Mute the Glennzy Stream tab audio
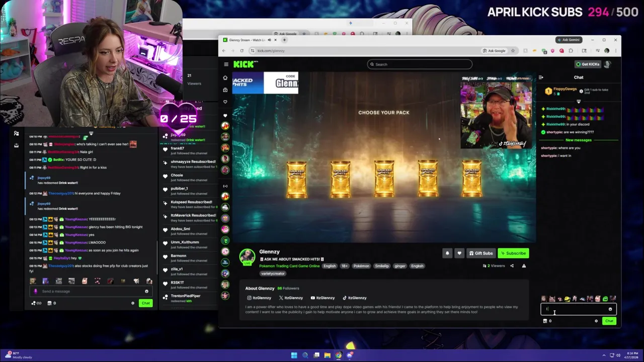 [269, 40]
